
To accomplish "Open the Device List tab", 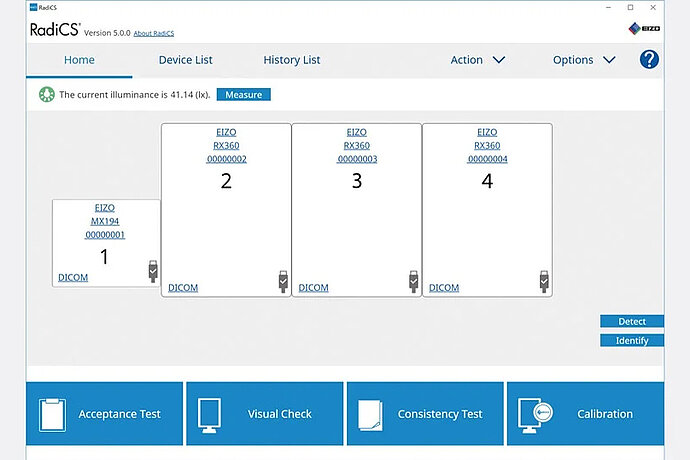I will point(185,60).
